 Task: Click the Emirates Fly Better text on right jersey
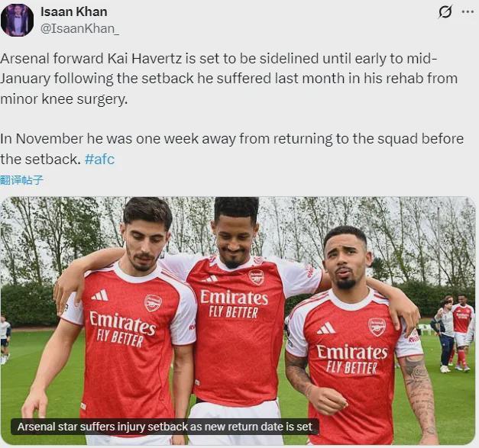pyautogui.click(x=352, y=356)
